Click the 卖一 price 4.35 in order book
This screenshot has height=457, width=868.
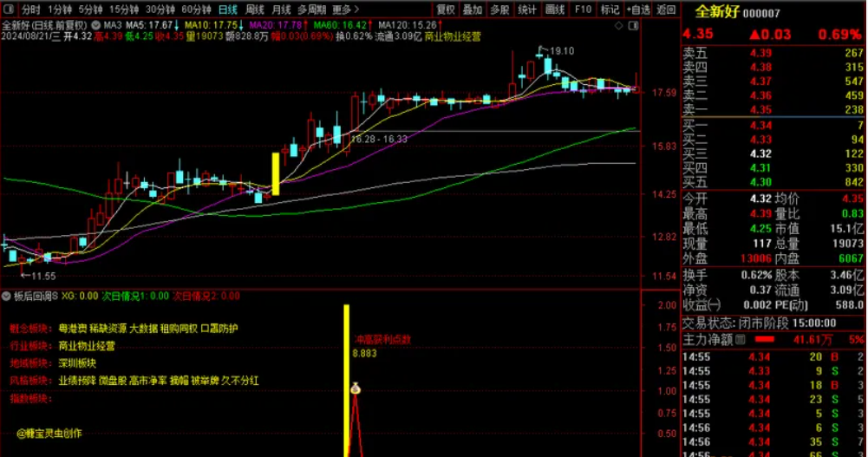click(x=760, y=109)
